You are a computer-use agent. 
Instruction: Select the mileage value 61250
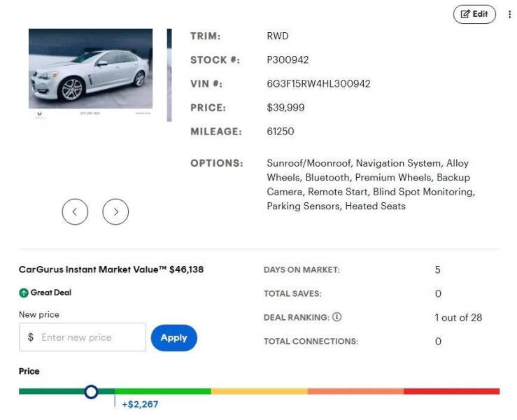[x=281, y=132]
